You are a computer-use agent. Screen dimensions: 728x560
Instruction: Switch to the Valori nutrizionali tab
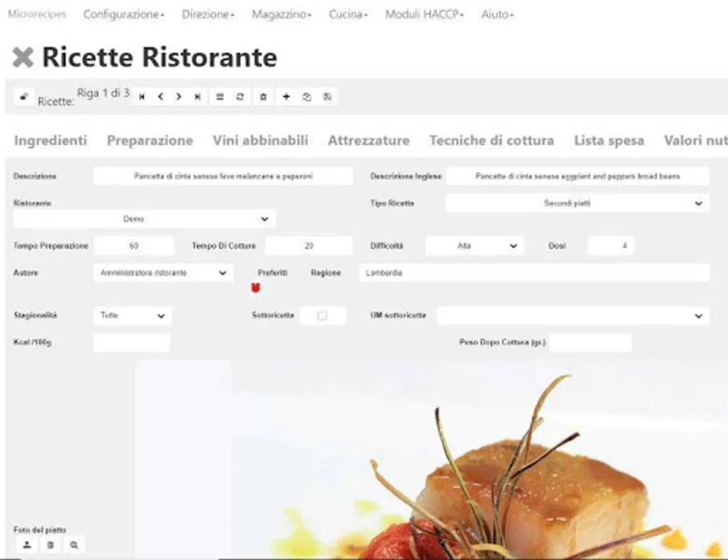tap(696, 140)
